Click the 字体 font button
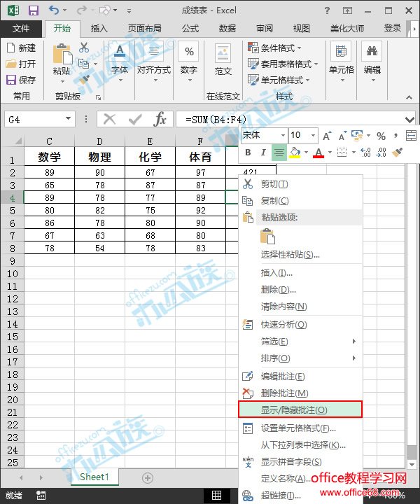 click(120, 63)
